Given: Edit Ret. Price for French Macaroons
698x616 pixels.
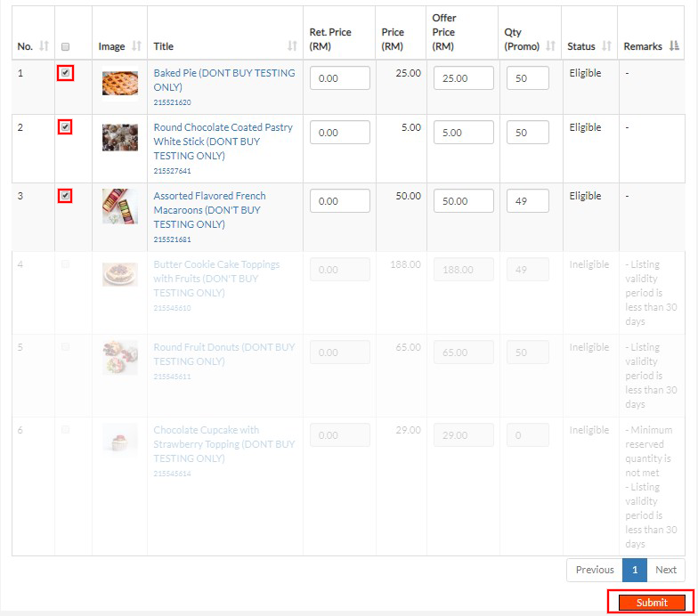Looking at the screenshot, I should click(x=340, y=201).
